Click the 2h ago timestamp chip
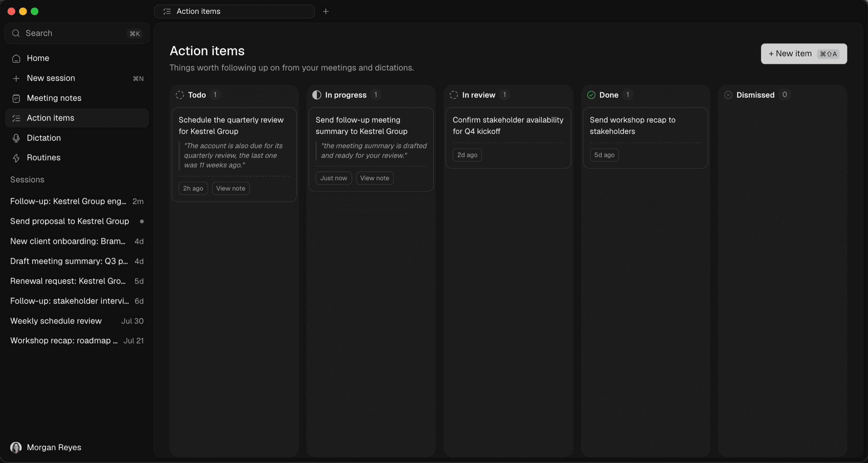The height and width of the screenshot is (463, 868). (193, 188)
